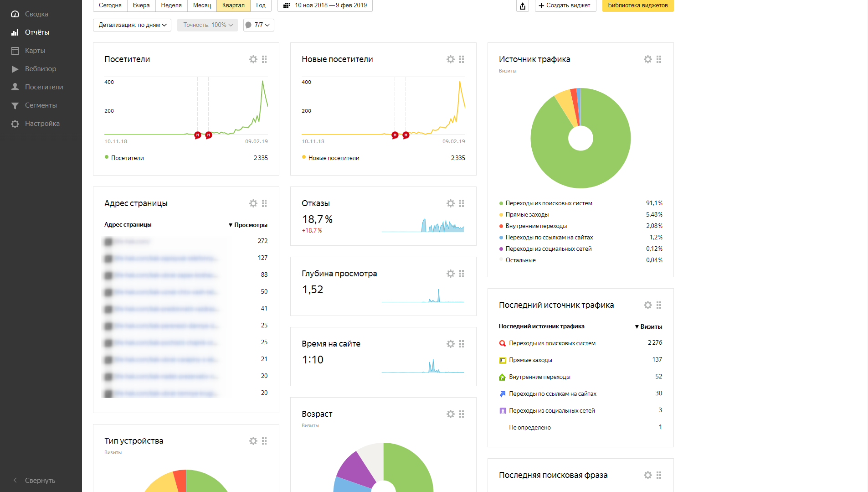Click Создать виджет button

coord(565,5)
